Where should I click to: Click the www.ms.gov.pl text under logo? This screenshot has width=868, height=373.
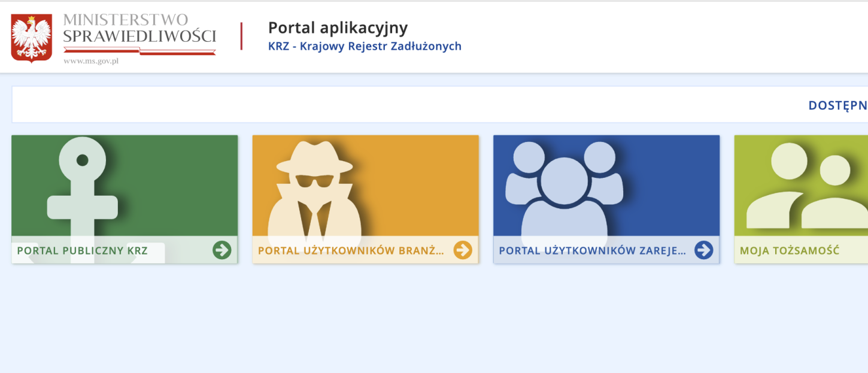tap(91, 61)
